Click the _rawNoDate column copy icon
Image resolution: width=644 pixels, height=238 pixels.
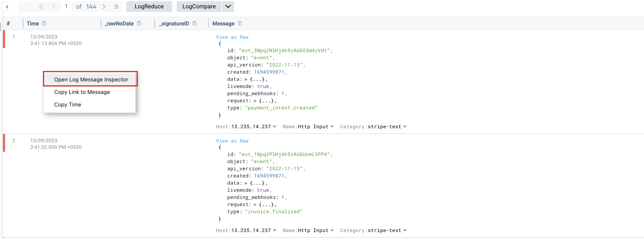tap(139, 23)
